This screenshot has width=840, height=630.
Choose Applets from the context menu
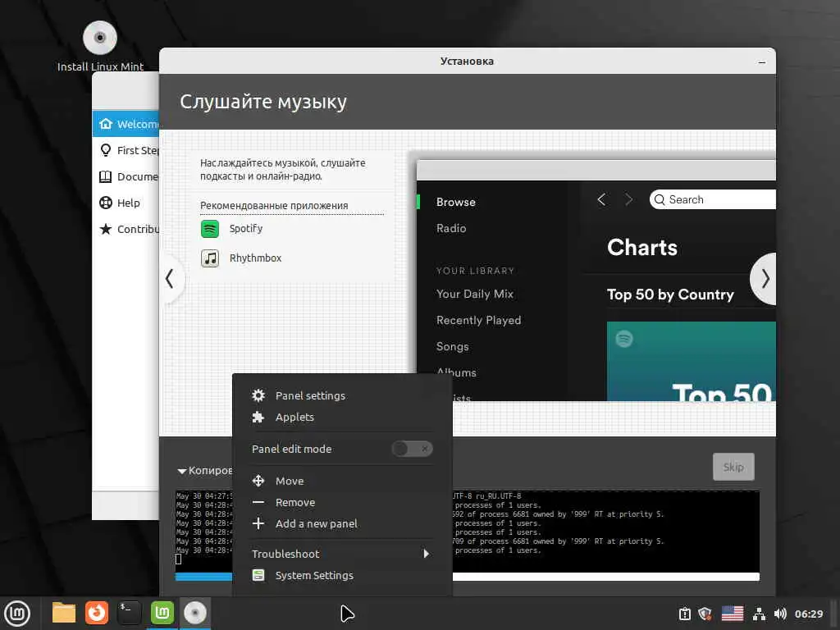(x=342, y=417)
